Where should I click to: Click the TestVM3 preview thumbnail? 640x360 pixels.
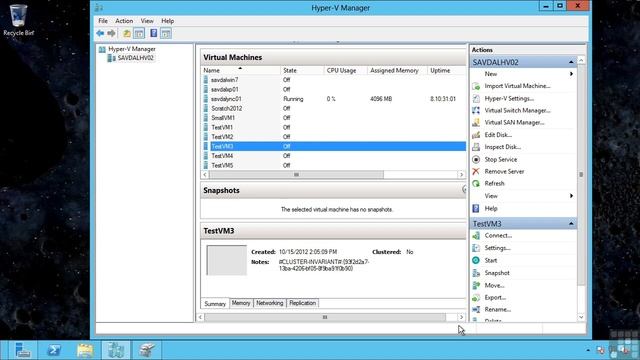pyautogui.click(x=227, y=260)
